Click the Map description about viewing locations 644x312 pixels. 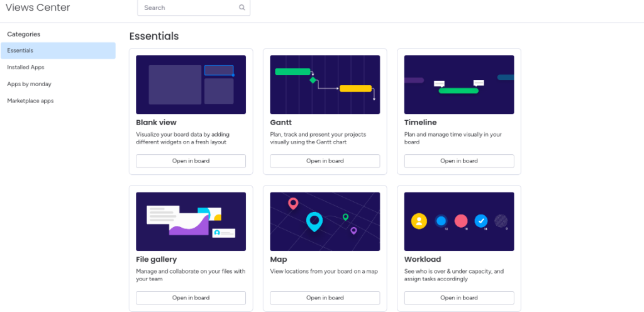324,271
